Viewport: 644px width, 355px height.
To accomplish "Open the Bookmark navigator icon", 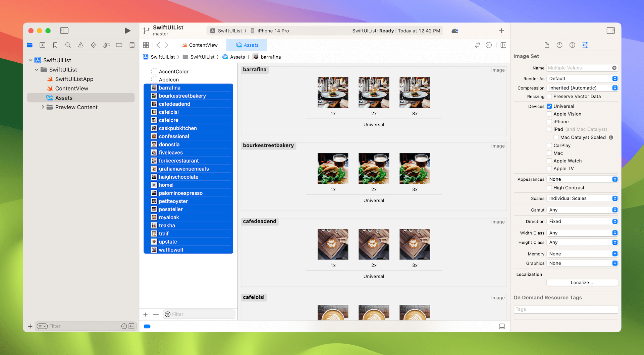I will (x=55, y=45).
